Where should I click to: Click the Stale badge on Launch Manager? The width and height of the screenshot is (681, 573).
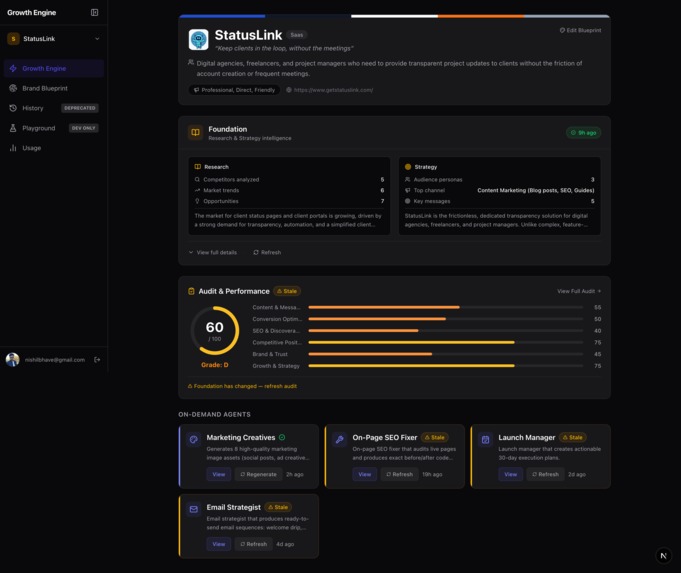(573, 437)
